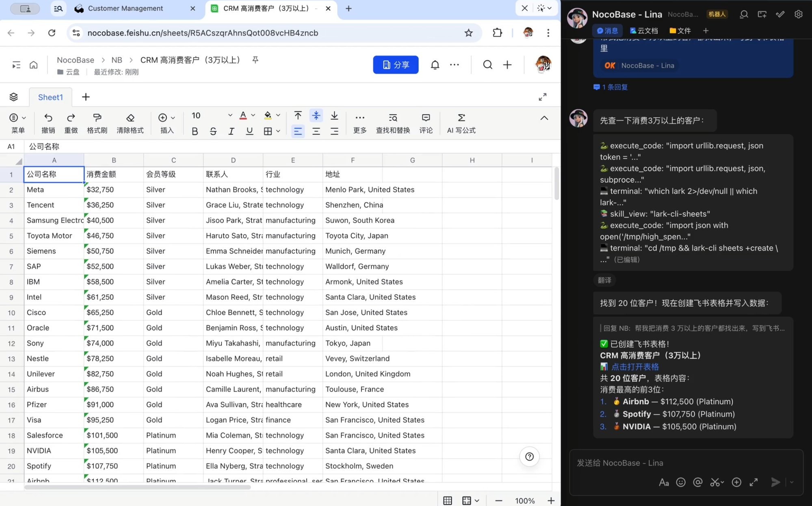Click the browser address bar
Image resolution: width=812 pixels, height=506 pixels.
pos(268,33)
